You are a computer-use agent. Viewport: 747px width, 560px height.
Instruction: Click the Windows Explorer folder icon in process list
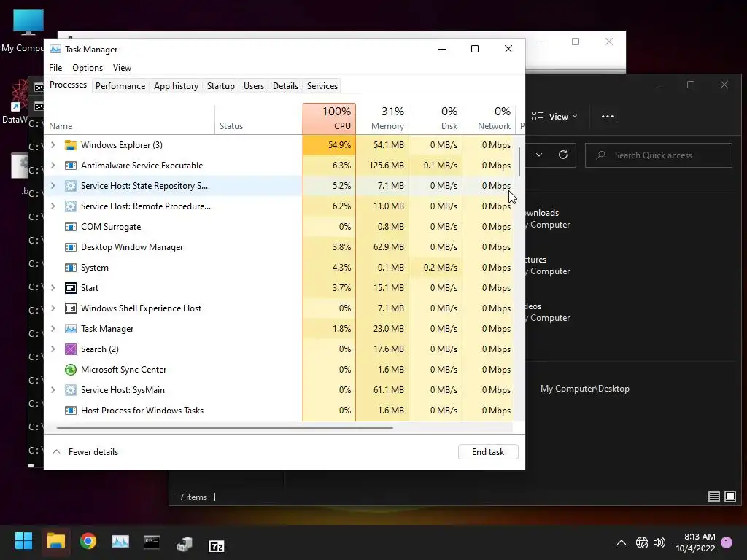click(x=71, y=145)
